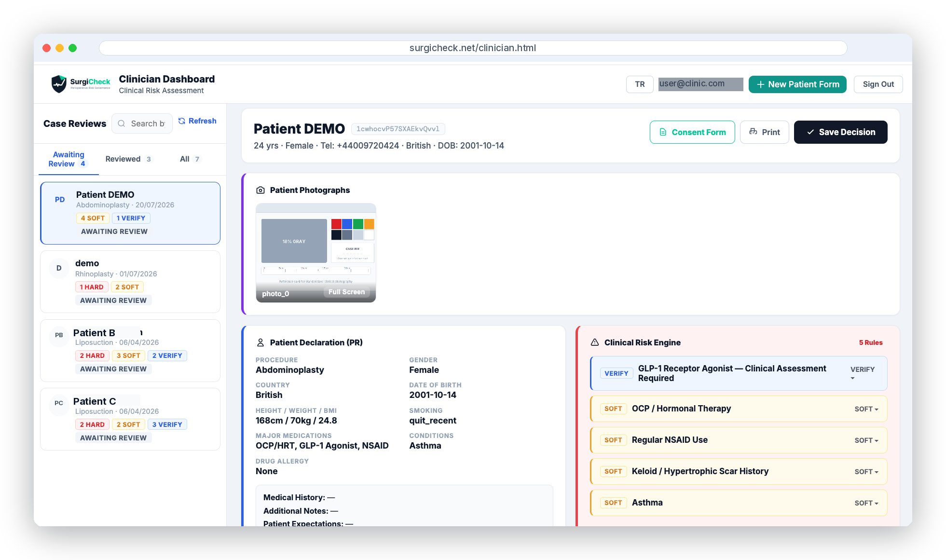Open the Consent Form
This screenshot has width=946, height=560.
click(x=692, y=132)
